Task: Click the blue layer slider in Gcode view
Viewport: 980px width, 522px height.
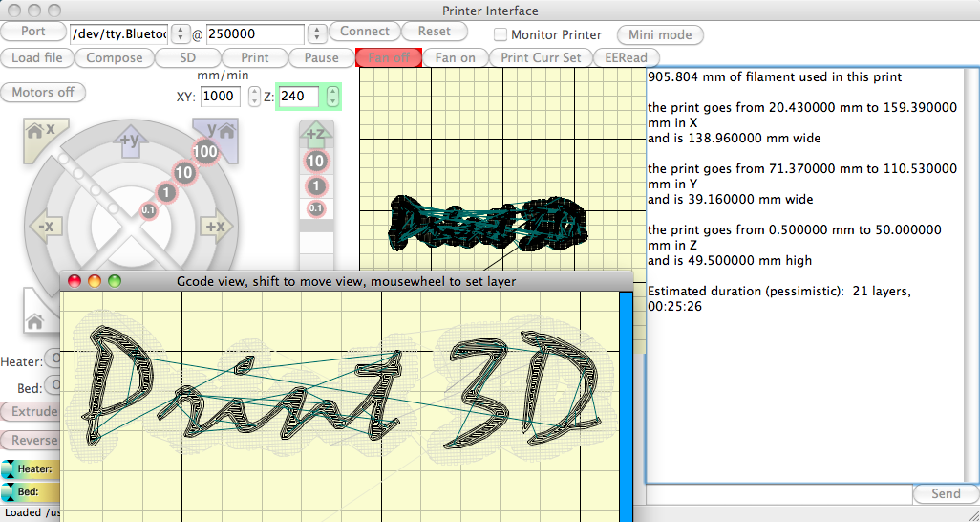Action: pyautogui.click(x=626, y=402)
